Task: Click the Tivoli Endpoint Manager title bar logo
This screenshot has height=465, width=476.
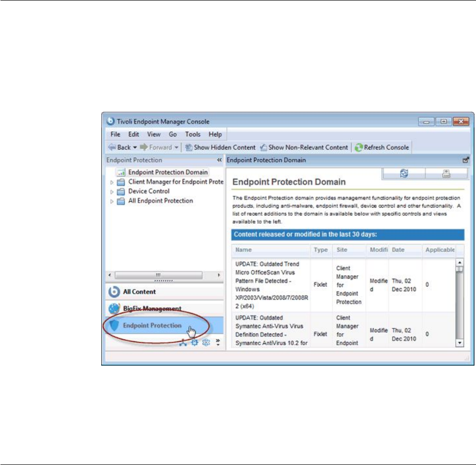Action: tap(111, 121)
